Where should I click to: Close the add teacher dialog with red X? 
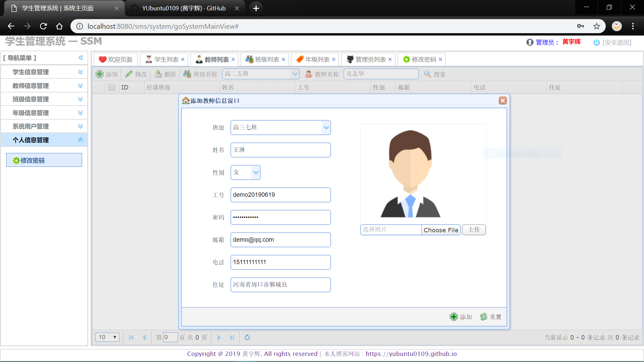[502, 101]
